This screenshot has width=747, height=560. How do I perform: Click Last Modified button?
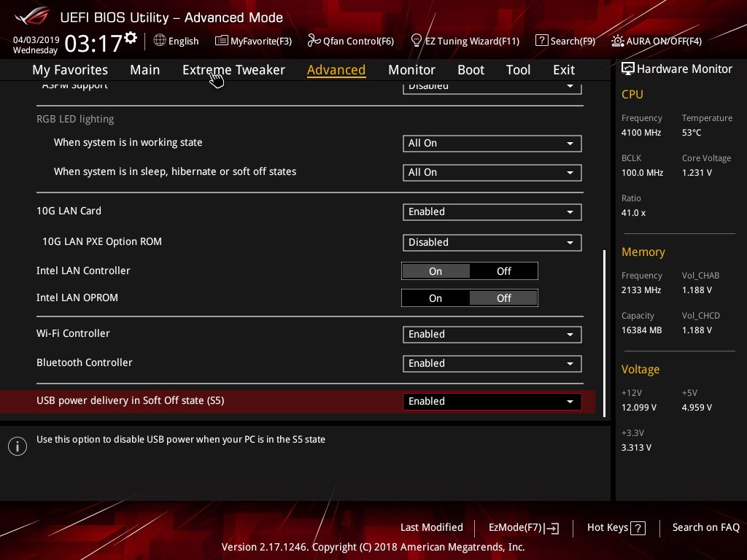(x=432, y=527)
